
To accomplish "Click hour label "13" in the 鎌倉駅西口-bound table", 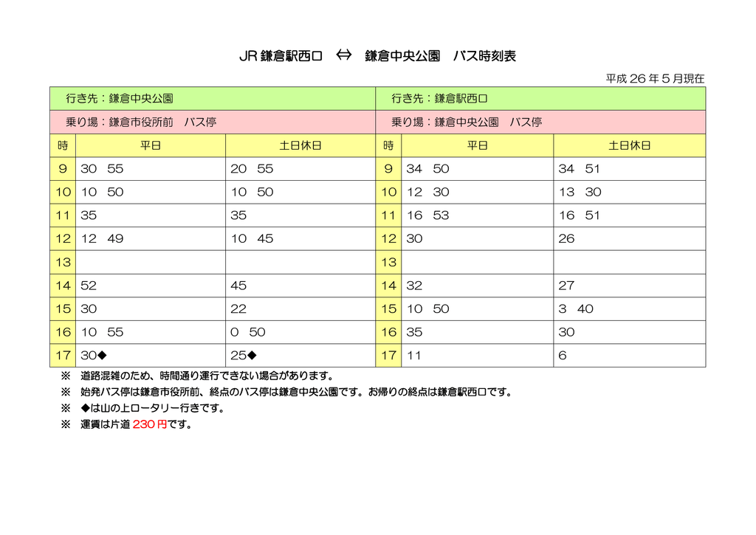I will (388, 262).
